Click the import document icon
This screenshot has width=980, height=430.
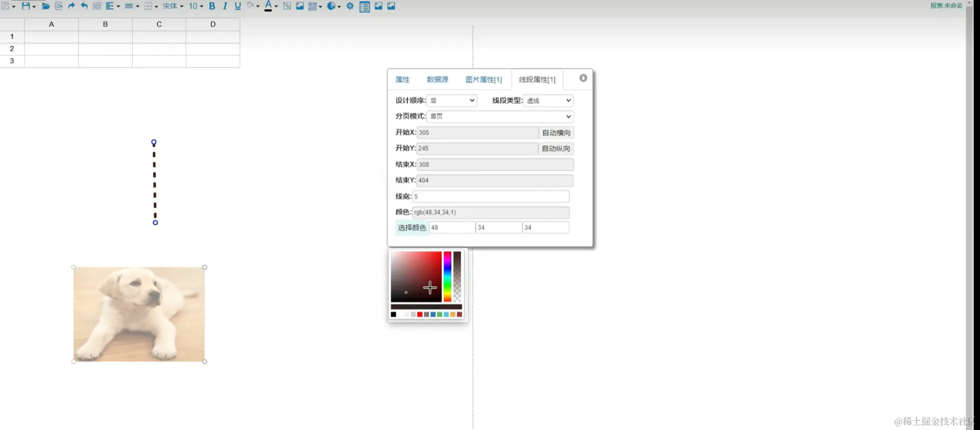tap(59, 6)
